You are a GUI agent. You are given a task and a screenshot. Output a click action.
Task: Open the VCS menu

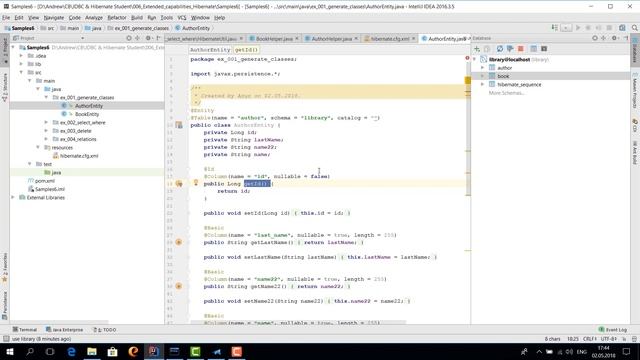click(x=182, y=18)
